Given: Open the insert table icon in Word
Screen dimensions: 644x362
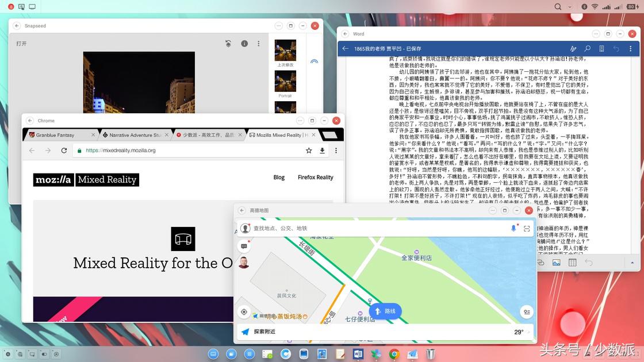Looking at the screenshot, I should click(572, 263).
